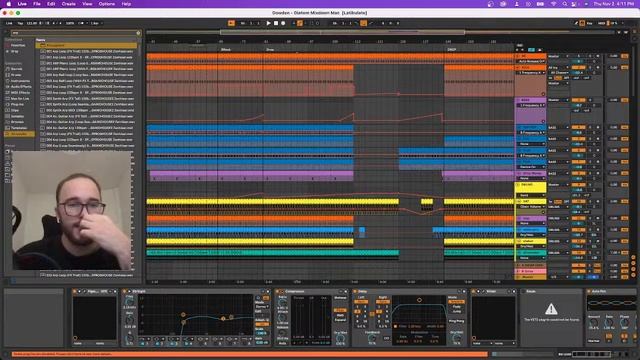The image size is (640, 360).
Task: Click the Stop button in transport
Action: [x=276, y=23]
